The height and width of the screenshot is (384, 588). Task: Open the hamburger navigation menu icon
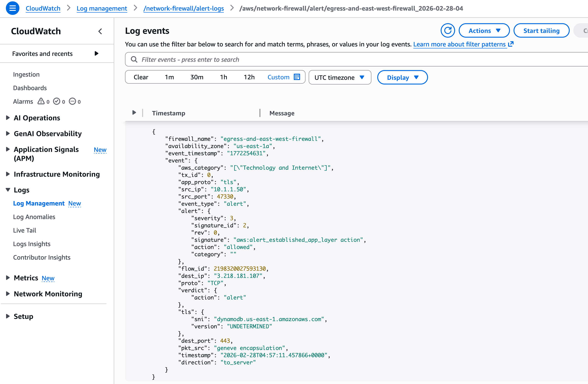pyautogui.click(x=12, y=8)
